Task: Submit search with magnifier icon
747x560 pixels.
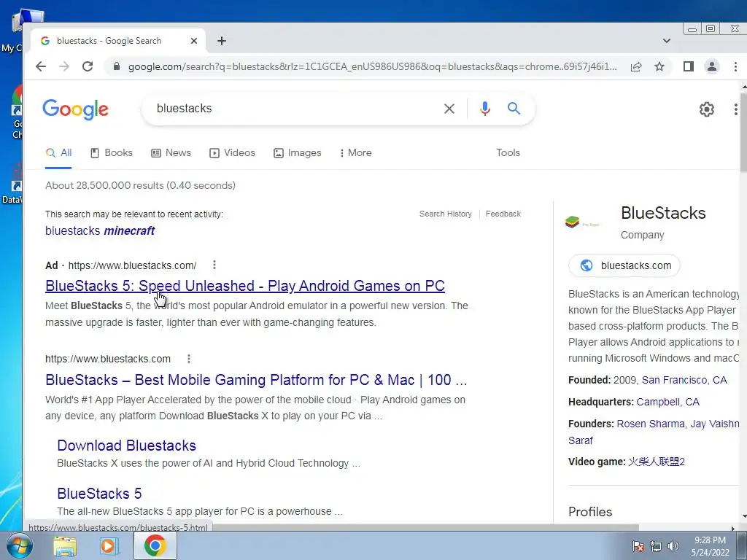Action: click(514, 109)
